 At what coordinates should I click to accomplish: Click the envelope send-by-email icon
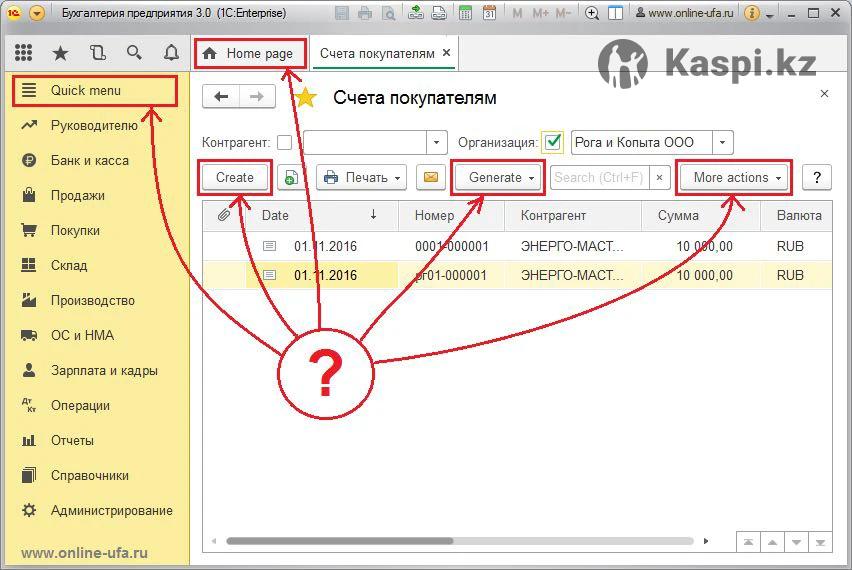click(430, 178)
